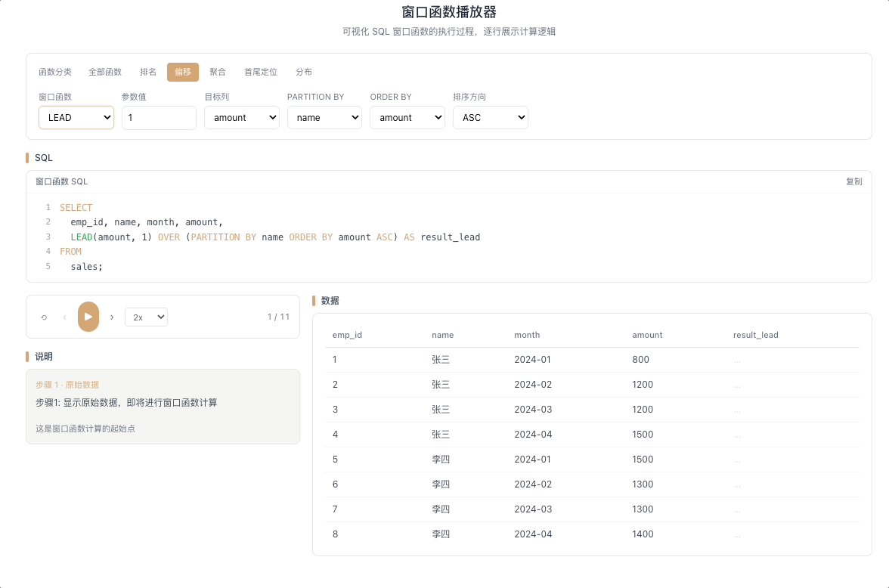
Task: Click the 复制 copy SQL button
Action: 854,181
